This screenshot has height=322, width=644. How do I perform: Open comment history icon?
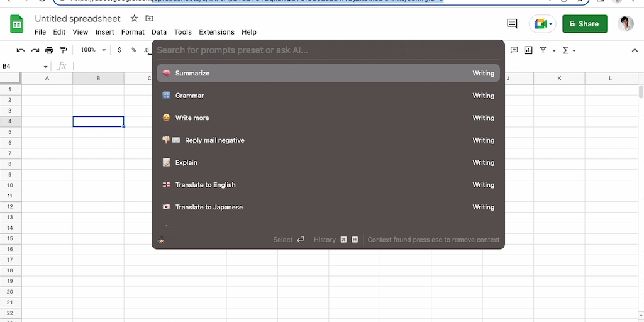pos(512,24)
